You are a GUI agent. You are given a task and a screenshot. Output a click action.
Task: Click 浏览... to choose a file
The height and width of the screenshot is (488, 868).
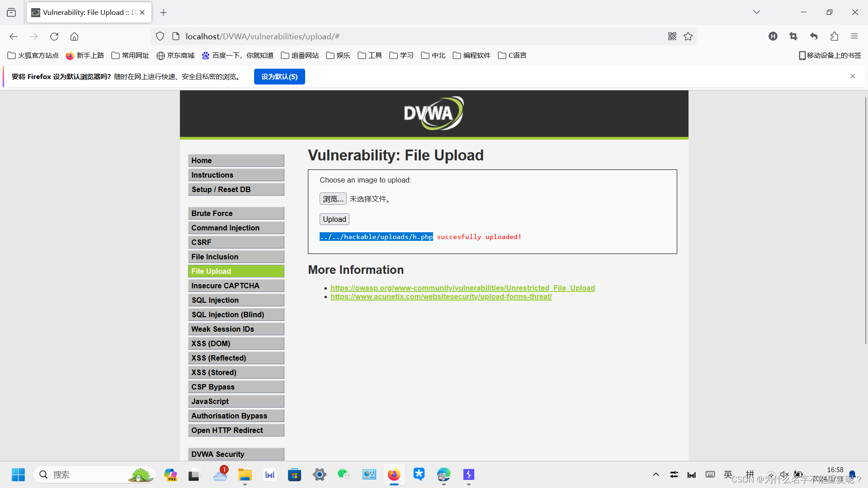(333, 199)
